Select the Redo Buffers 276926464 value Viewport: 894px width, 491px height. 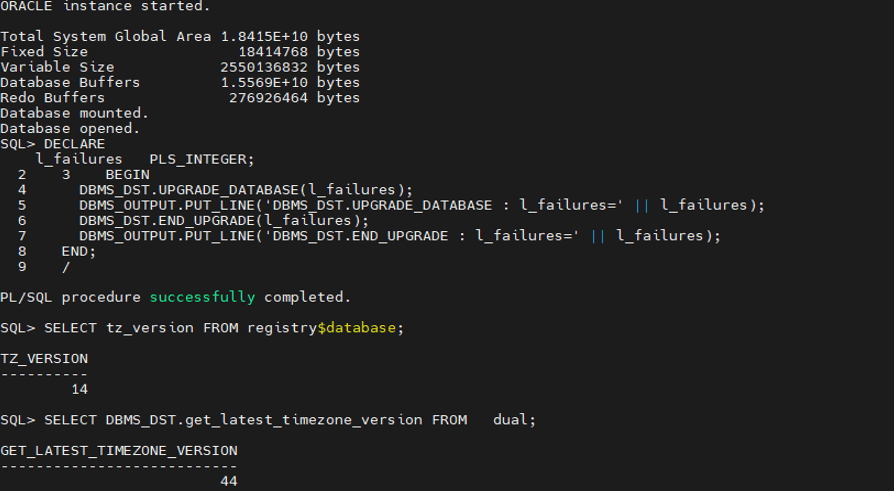(x=268, y=98)
